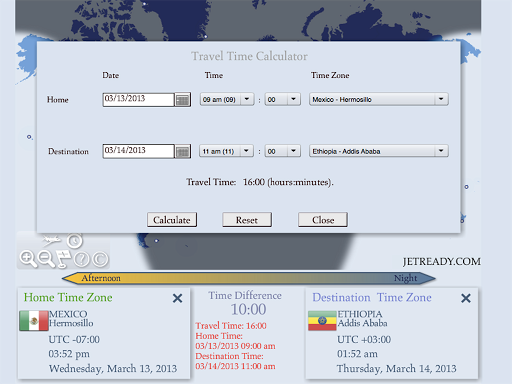
Task: Click the Home date field 03/13/2013
Action: click(x=138, y=99)
